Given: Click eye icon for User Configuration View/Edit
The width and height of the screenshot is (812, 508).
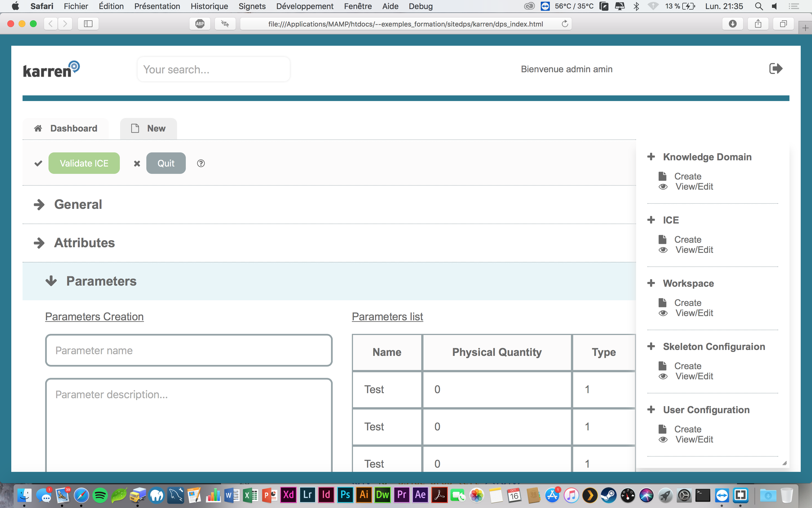Looking at the screenshot, I should click(x=663, y=439).
